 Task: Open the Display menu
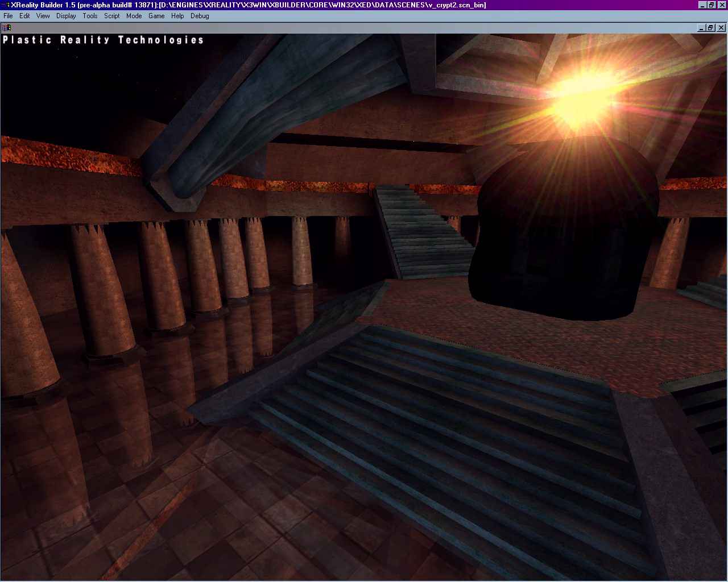(x=66, y=16)
